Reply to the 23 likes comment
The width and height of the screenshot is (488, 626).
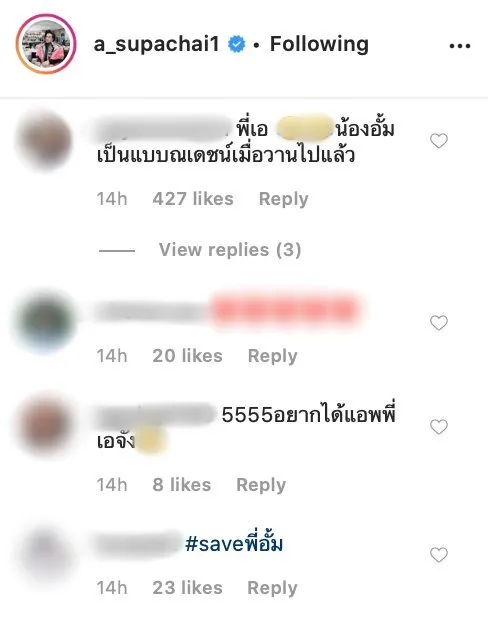272,588
